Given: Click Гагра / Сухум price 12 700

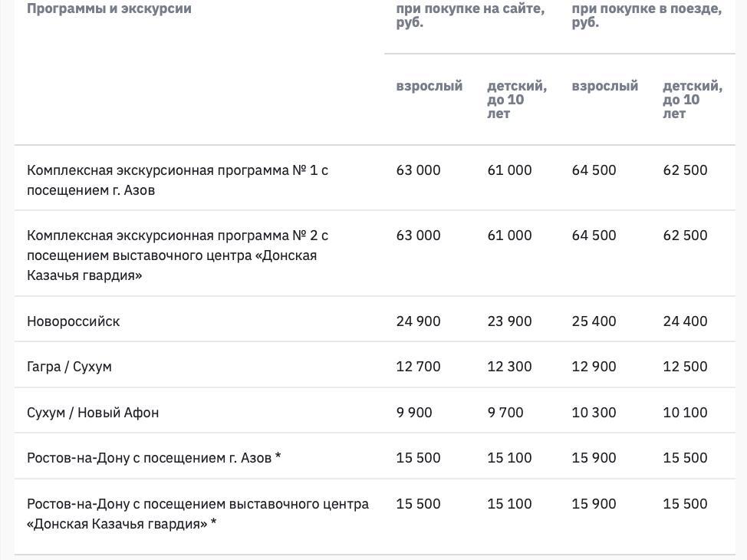Looking at the screenshot, I should coord(418,366).
